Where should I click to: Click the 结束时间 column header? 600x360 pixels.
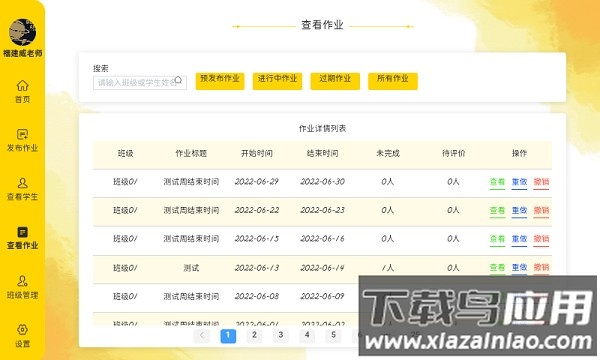click(x=323, y=153)
